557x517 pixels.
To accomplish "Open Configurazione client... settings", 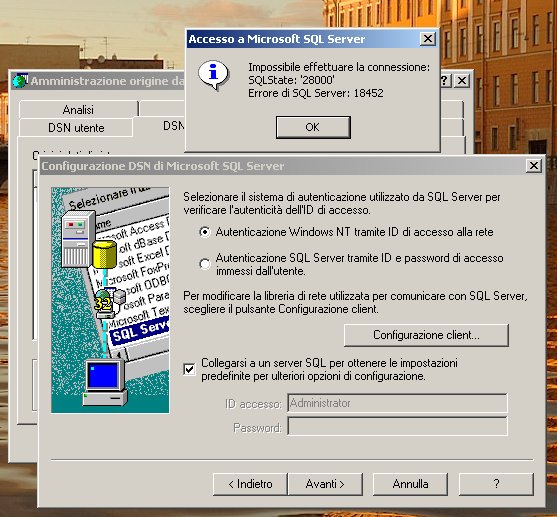I will [426, 335].
